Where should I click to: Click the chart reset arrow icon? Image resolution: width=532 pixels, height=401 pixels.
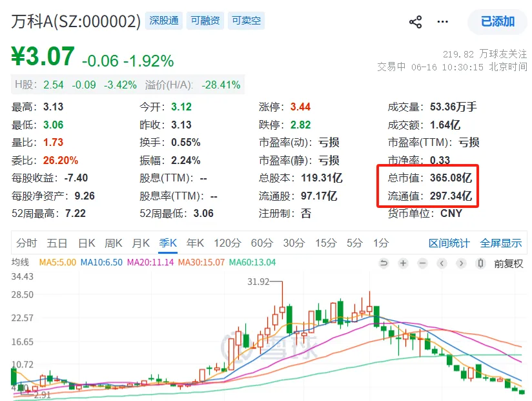(x=384, y=263)
